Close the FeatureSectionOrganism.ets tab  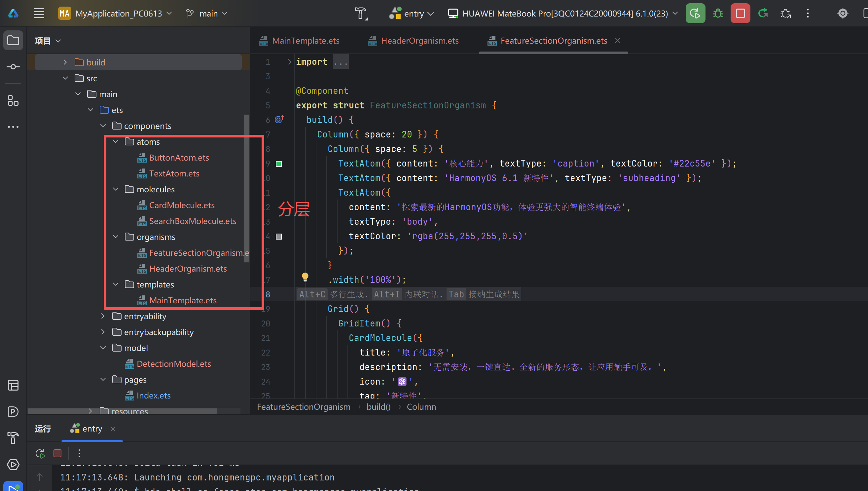618,40
